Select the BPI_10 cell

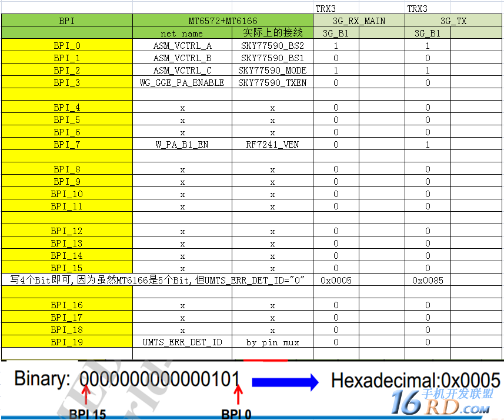67,194
